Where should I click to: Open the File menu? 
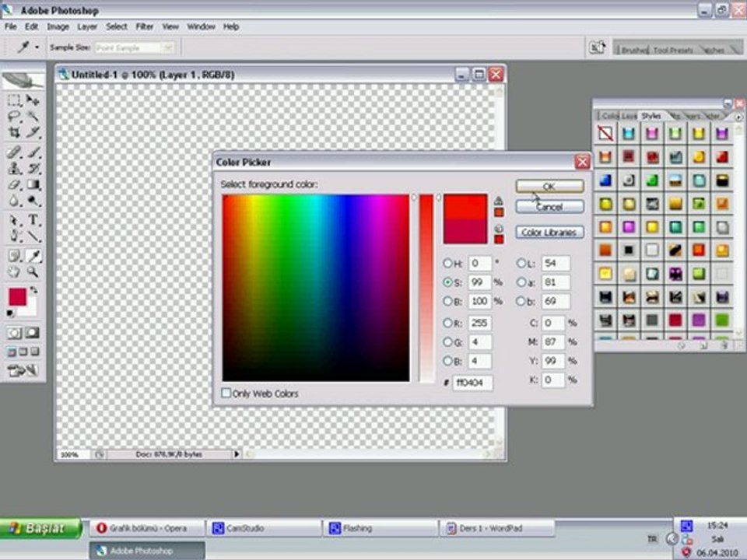point(10,26)
